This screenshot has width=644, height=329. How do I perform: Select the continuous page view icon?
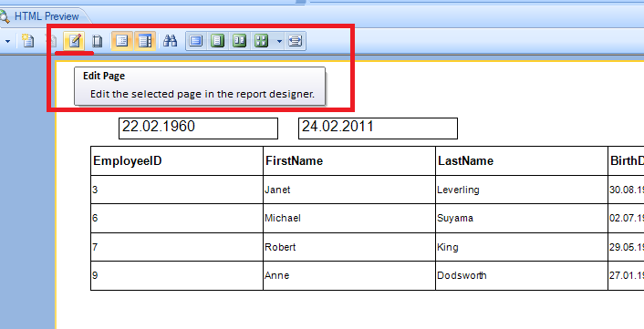coord(218,41)
